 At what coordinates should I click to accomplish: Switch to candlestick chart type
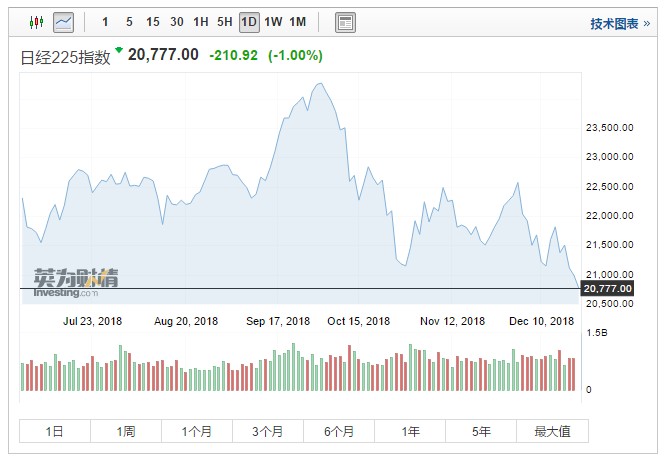37,21
